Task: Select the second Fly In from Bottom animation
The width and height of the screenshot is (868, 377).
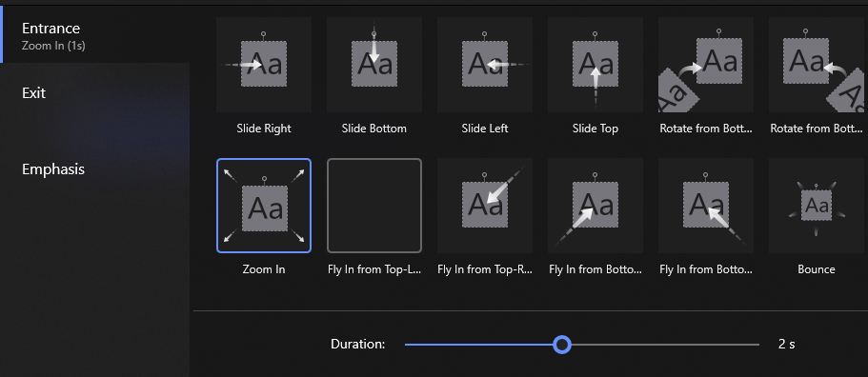Action: point(706,206)
